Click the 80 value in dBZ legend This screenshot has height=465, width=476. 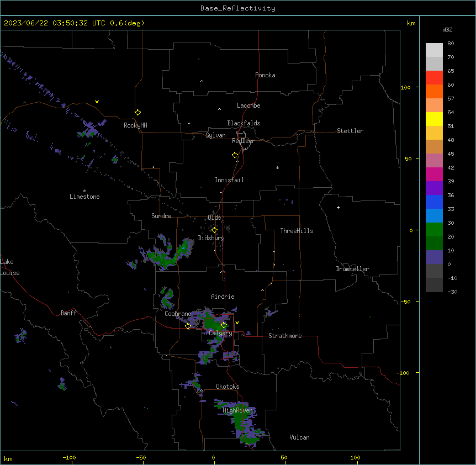click(x=451, y=44)
